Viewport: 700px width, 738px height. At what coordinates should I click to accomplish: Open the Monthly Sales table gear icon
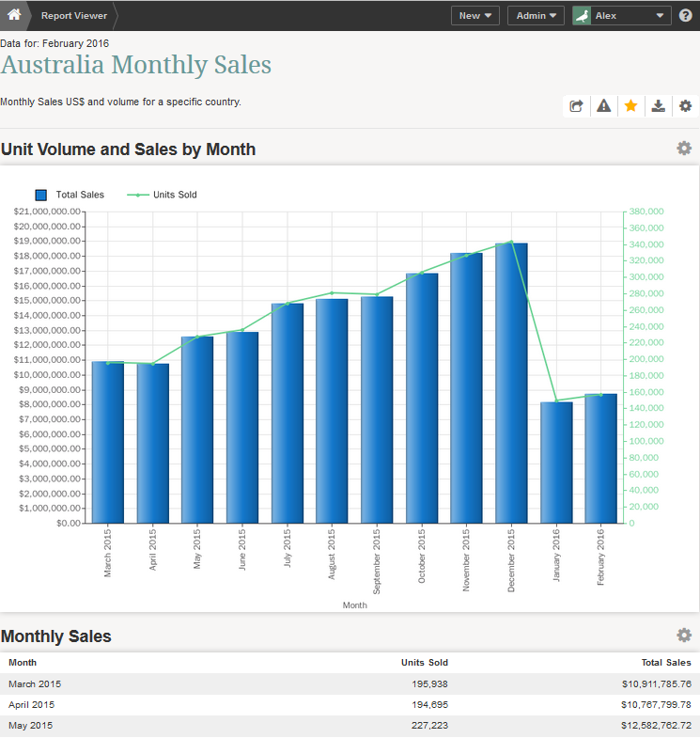[x=684, y=636]
